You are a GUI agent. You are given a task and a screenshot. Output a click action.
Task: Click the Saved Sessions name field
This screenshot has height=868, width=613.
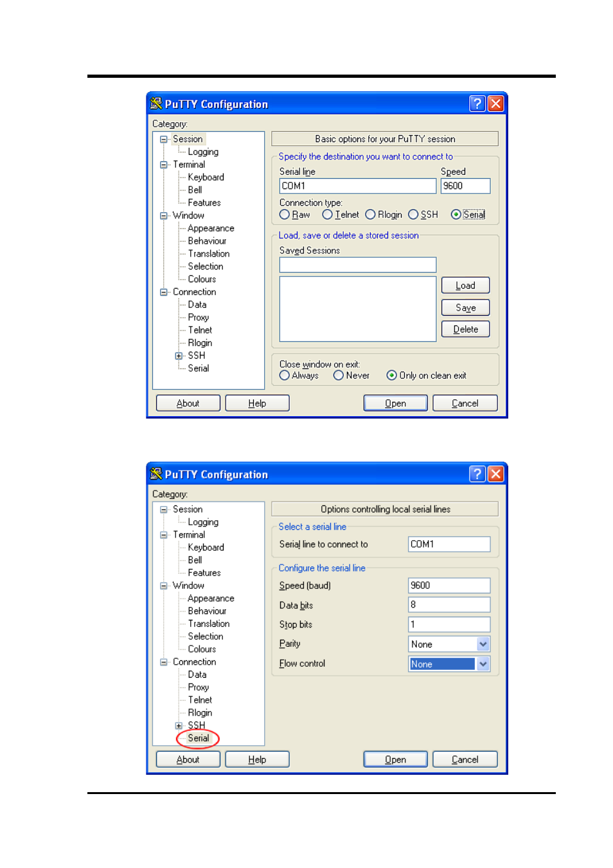(x=358, y=265)
